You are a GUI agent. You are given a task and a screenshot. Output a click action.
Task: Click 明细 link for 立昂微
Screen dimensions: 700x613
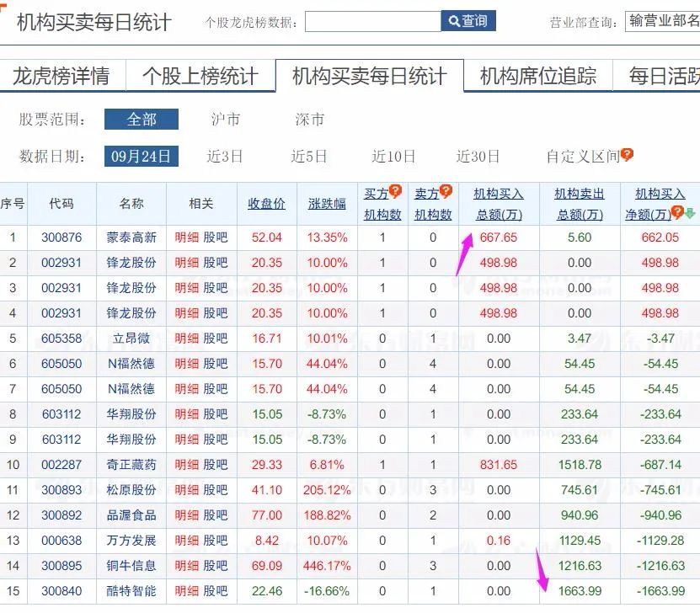tap(187, 338)
